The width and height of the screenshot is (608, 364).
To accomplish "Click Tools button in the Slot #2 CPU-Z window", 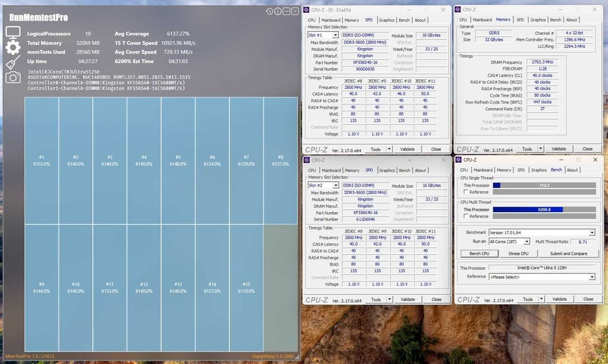I will [x=376, y=300].
